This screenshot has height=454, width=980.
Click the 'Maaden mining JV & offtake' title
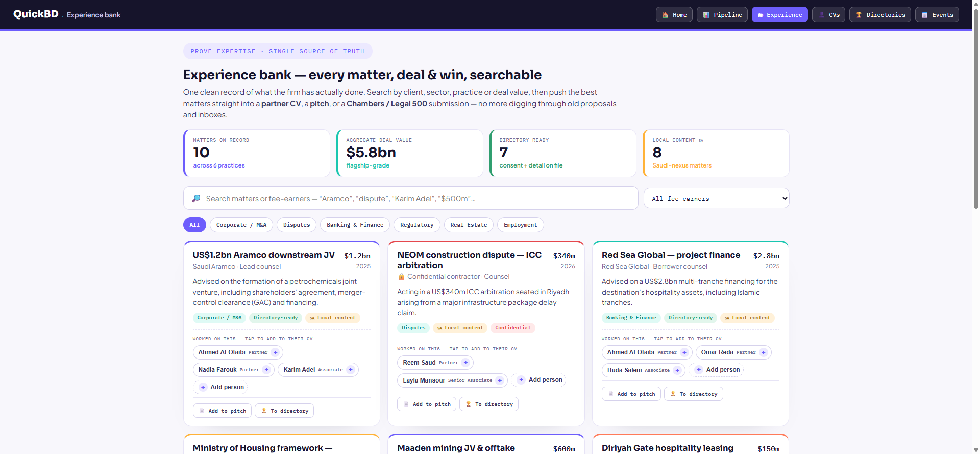pos(456,448)
